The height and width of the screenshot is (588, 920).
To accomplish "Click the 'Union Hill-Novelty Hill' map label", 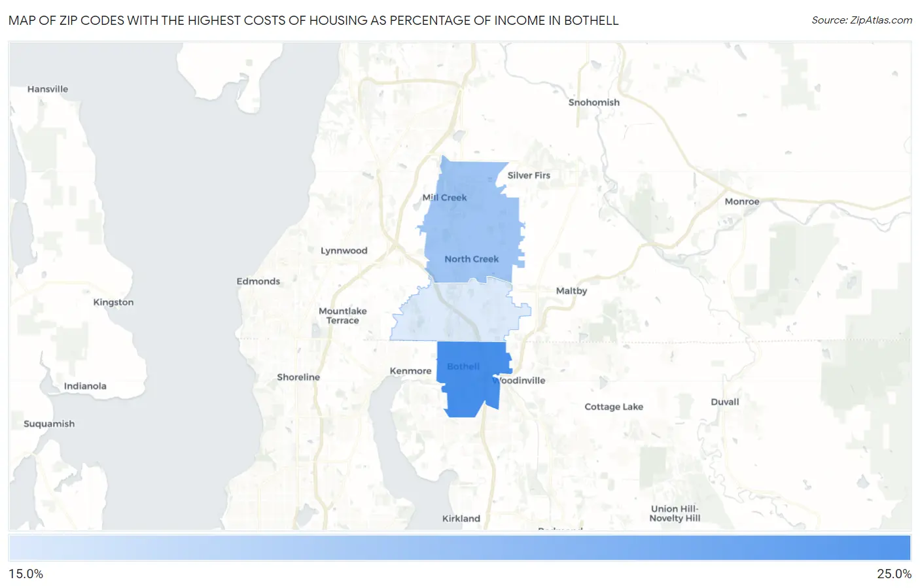I will tap(675, 513).
